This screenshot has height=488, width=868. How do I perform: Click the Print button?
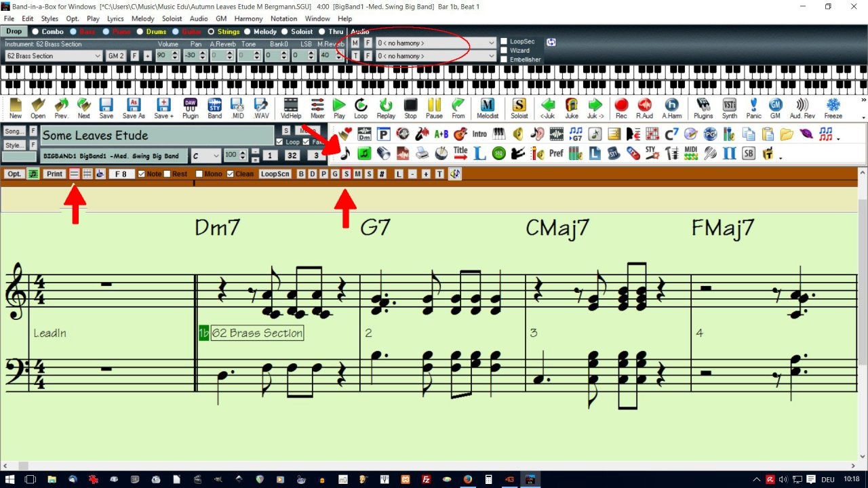click(54, 174)
